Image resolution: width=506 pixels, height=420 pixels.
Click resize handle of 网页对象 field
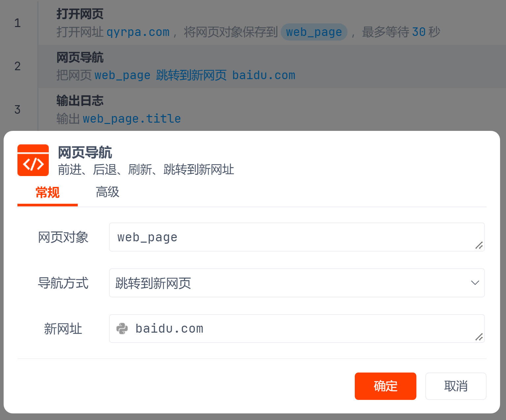click(479, 245)
